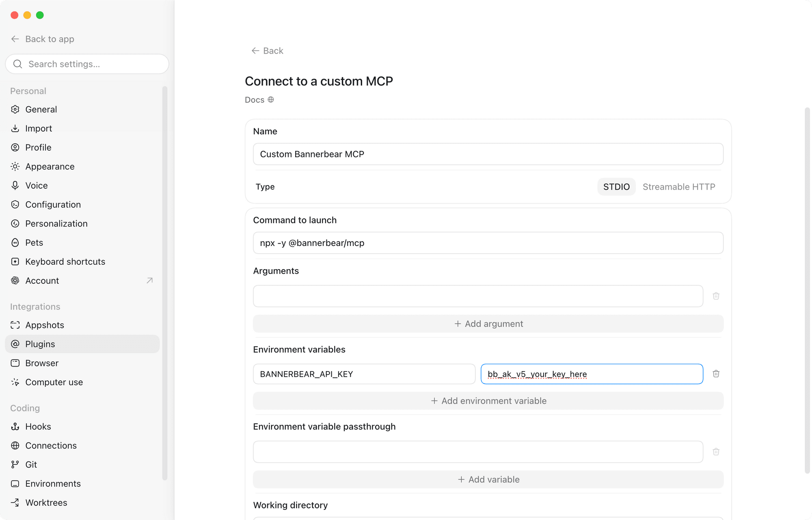The height and width of the screenshot is (520, 812).
Task: Click the Plugins icon in sidebar
Action: (15, 344)
